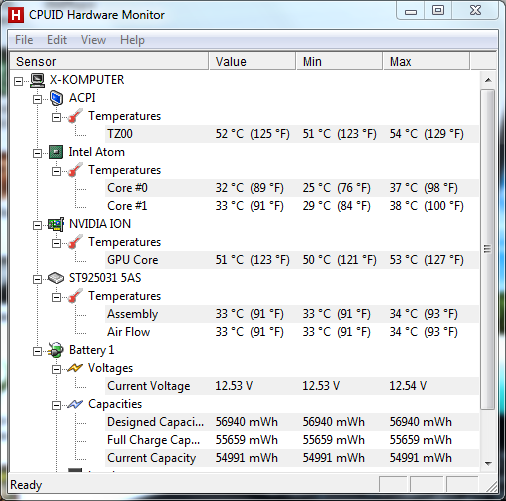Collapse the Battery 1 tree node

click(37, 351)
